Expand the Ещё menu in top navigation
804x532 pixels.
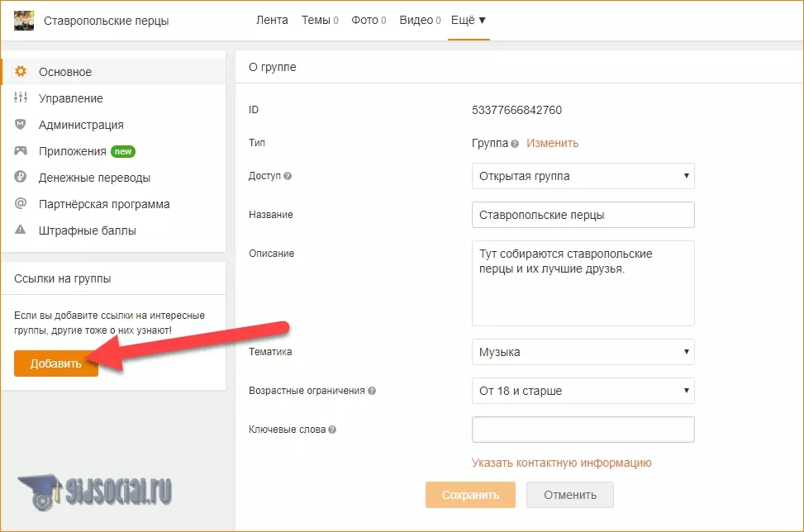point(468,21)
